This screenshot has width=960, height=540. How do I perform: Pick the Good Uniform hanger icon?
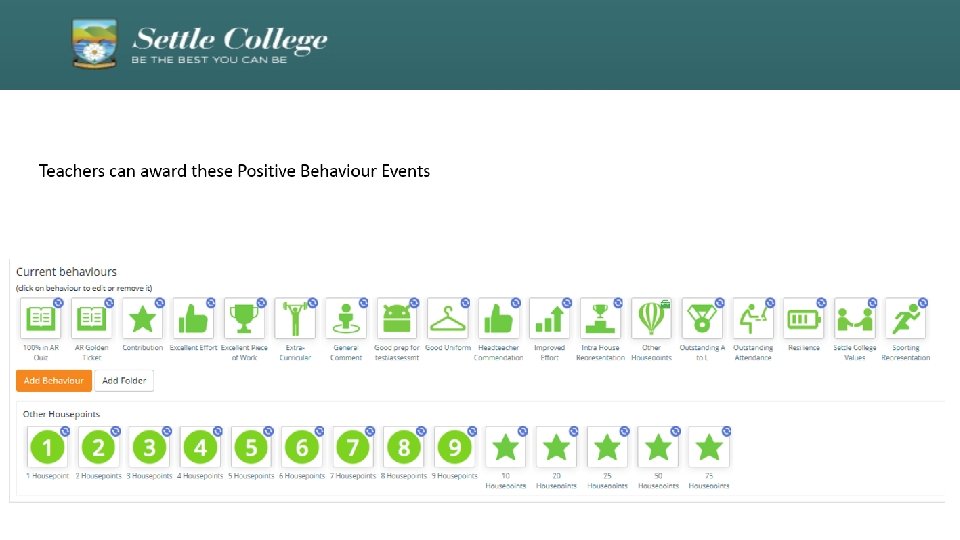point(448,319)
